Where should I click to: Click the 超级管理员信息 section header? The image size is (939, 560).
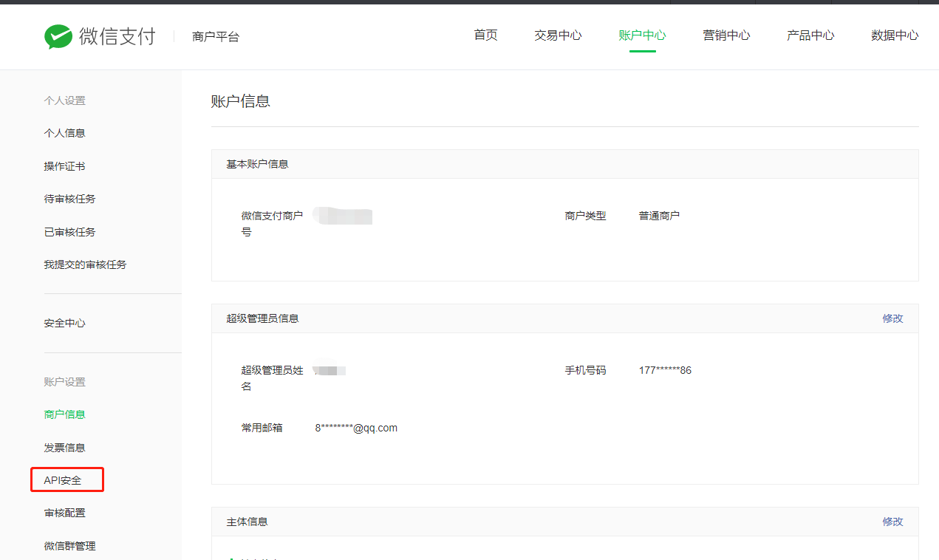pyautogui.click(x=262, y=318)
